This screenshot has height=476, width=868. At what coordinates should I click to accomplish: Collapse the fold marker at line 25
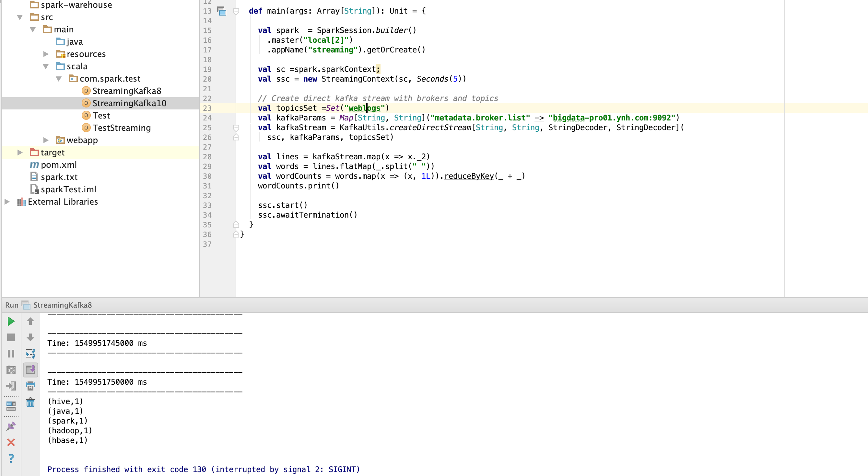(236, 128)
